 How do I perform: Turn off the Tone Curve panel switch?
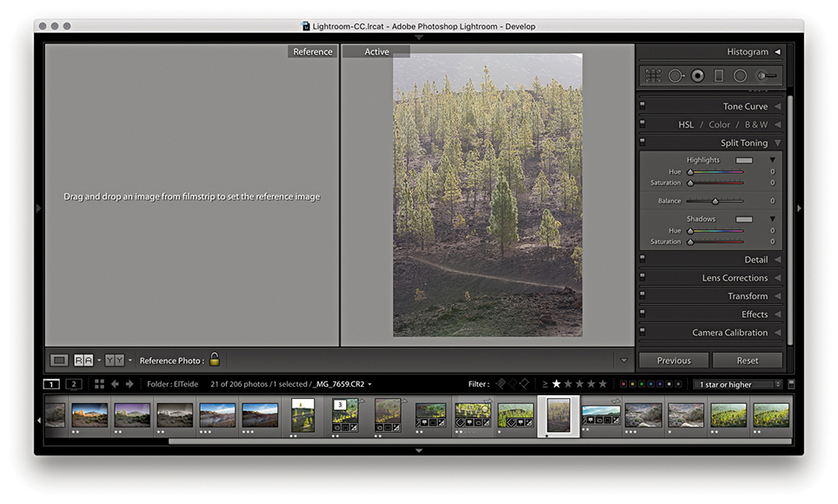(x=642, y=104)
